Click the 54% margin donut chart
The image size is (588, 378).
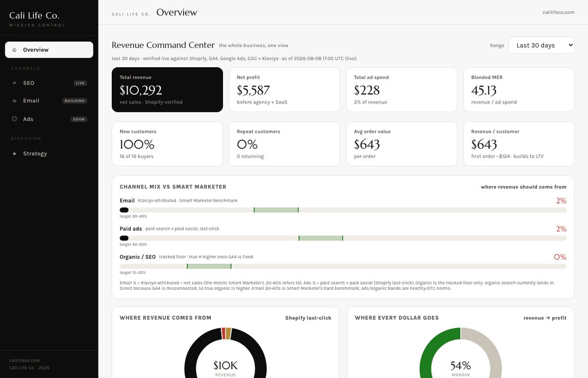tap(461, 353)
